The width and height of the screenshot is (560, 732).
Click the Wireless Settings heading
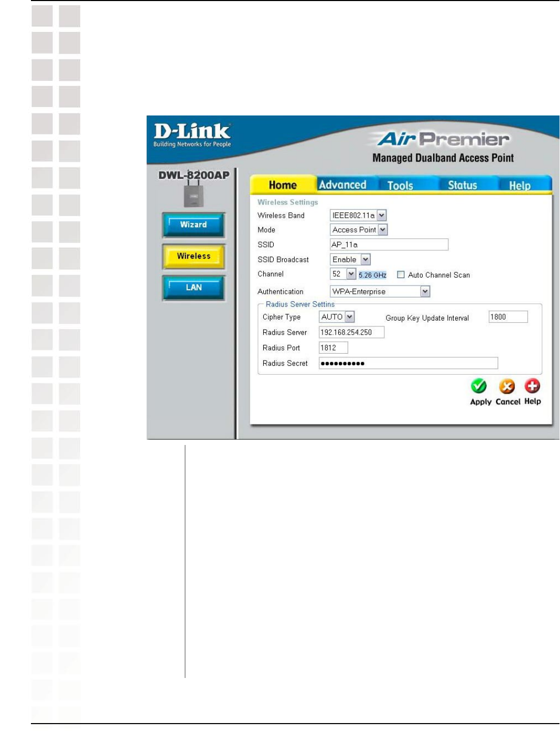click(x=287, y=202)
